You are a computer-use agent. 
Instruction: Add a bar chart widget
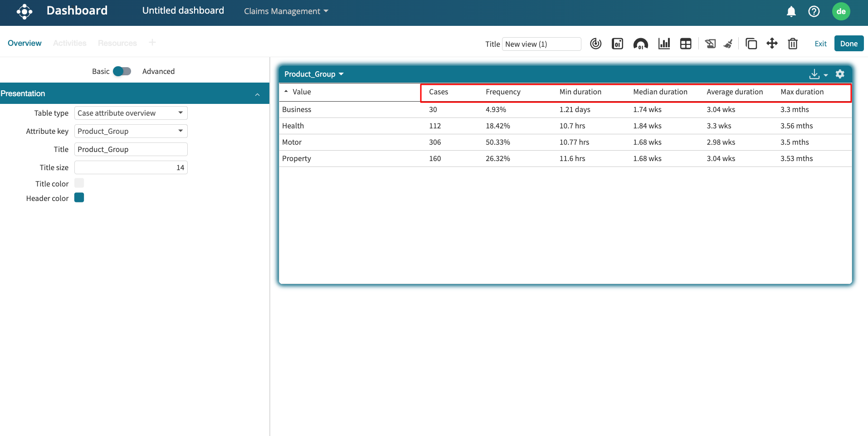tap(664, 44)
